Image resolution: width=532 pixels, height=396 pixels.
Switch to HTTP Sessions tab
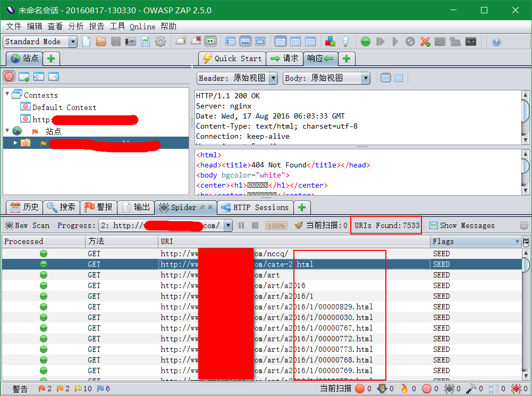tap(255, 207)
